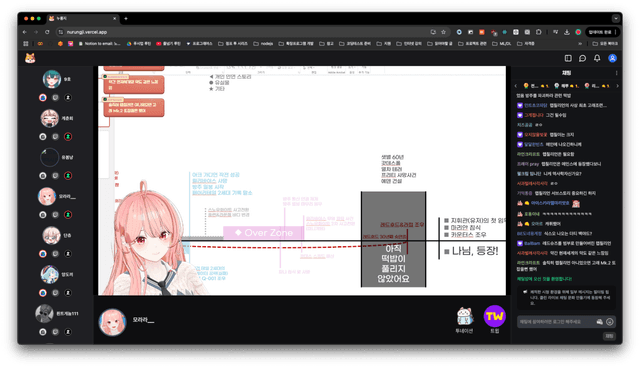Expand hidden bookmarks with » chevron
This screenshot has width=640, height=368.
pos(580,44)
